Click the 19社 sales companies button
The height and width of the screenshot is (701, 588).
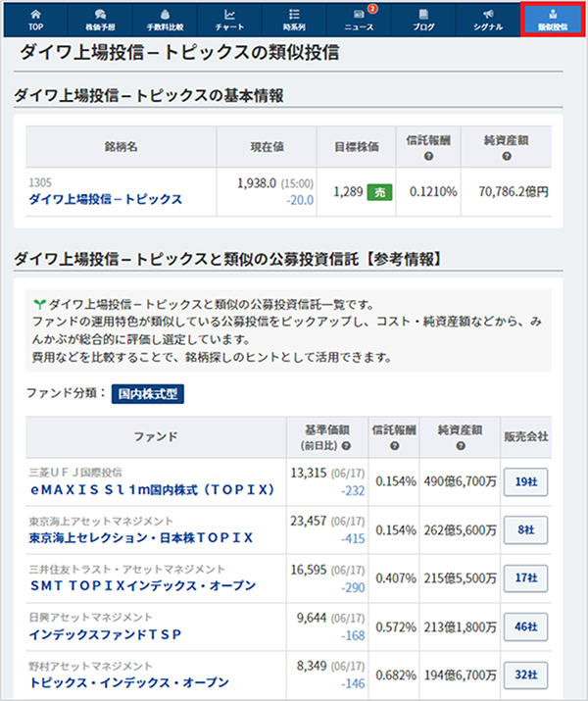click(x=526, y=482)
